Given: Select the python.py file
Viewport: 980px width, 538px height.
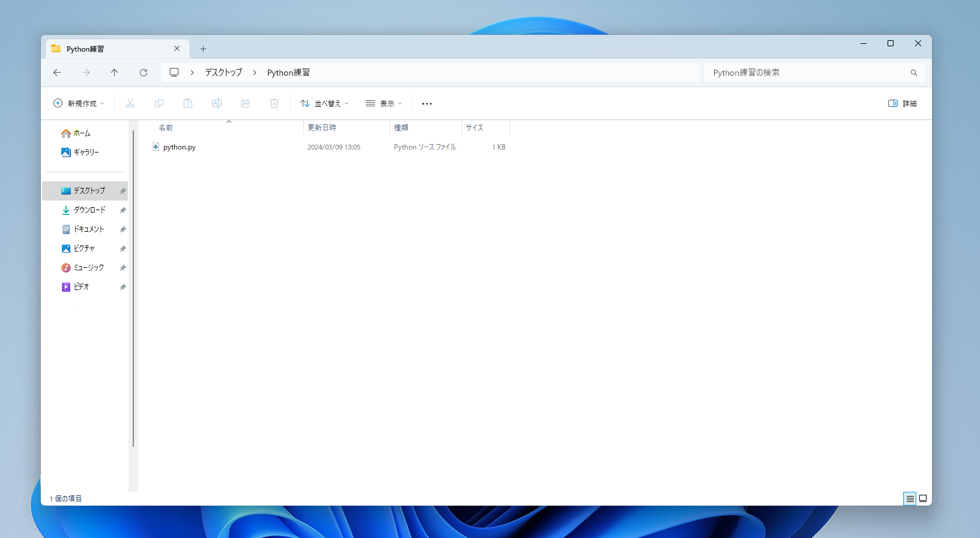Looking at the screenshot, I should pyautogui.click(x=179, y=147).
